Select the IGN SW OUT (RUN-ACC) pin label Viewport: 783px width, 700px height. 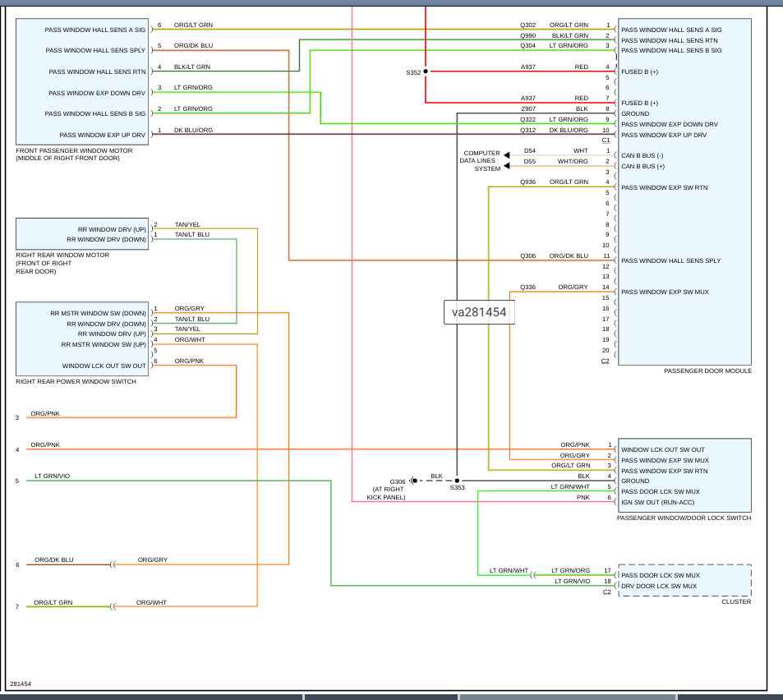pyautogui.click(x=657, y=503)
